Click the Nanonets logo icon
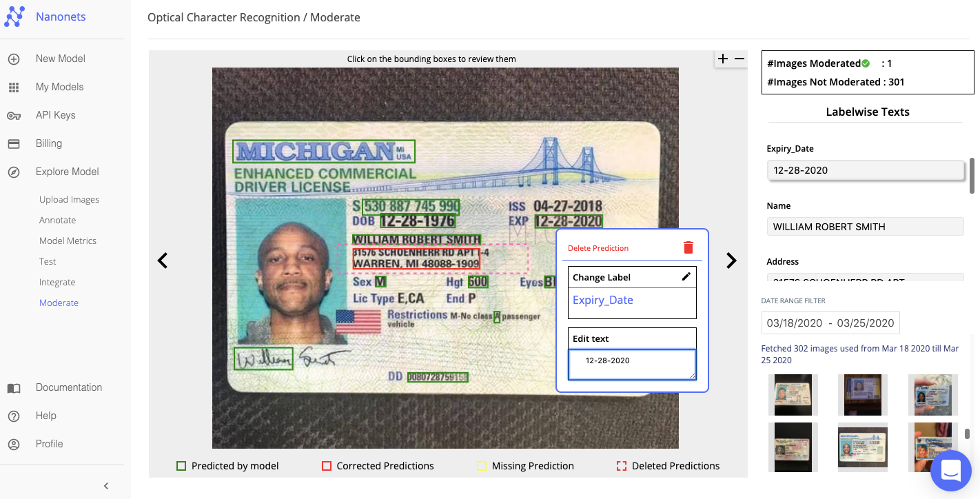 pyautogui.click(x=14, y=17)
